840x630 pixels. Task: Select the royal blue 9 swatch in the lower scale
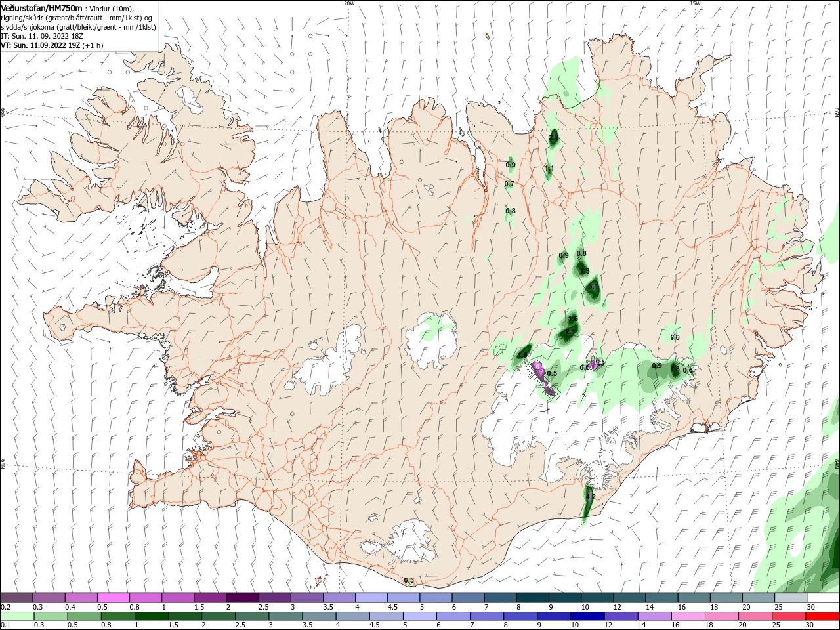pos(553,616)
